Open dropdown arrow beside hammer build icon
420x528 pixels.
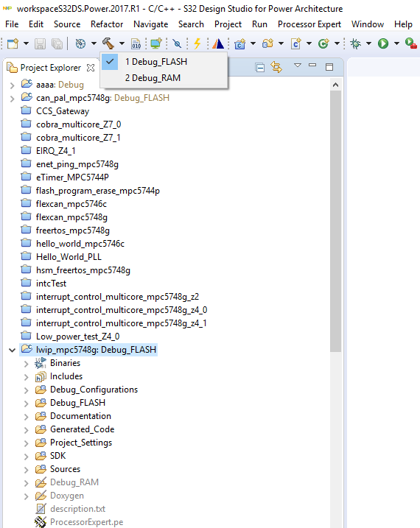pyautogui.click(x=122, y=43)
